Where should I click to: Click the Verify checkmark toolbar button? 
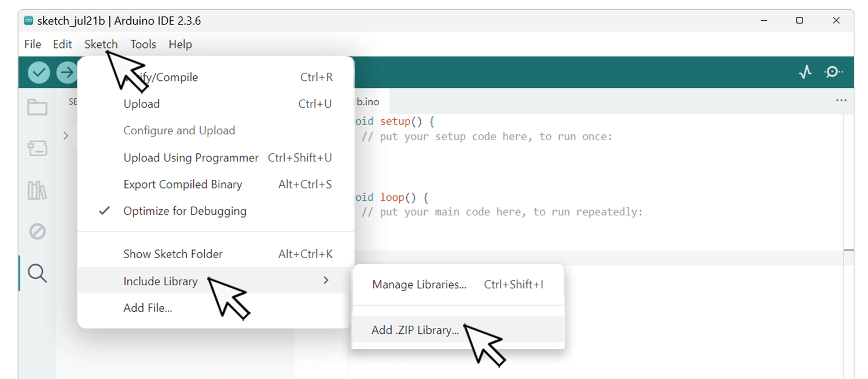tap(39, 72)
